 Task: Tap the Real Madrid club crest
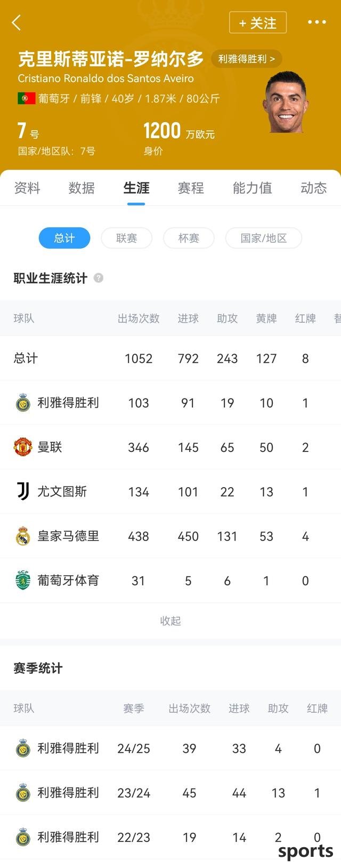pyautogui.click(x=23, y=536)
